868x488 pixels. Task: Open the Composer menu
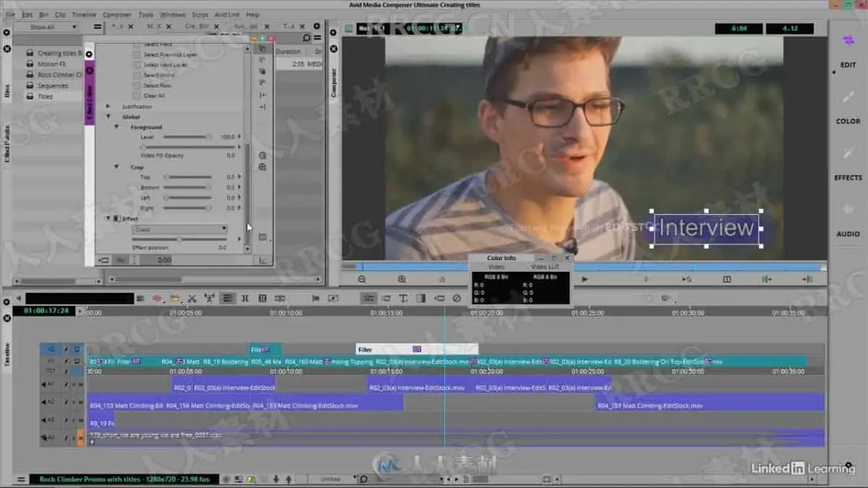point(117,14)
